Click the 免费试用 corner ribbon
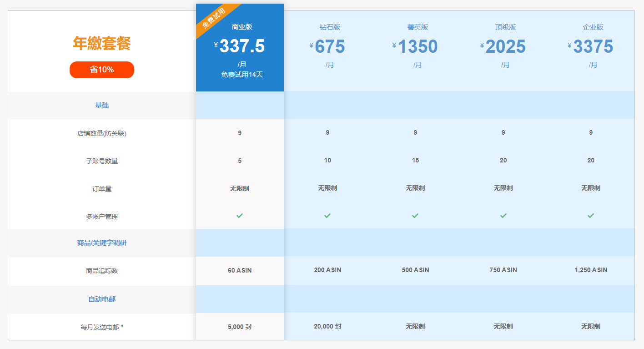 point(214,18)
